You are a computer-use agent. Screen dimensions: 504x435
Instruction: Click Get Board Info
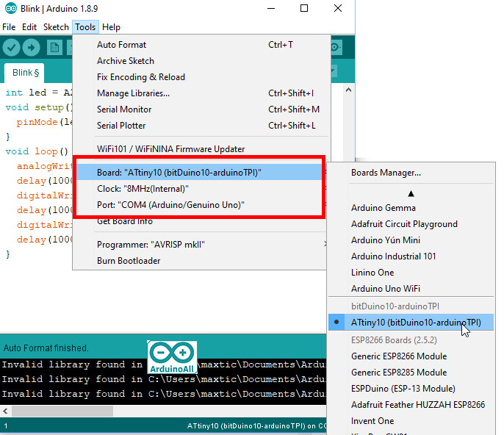(x=125, y=221)
